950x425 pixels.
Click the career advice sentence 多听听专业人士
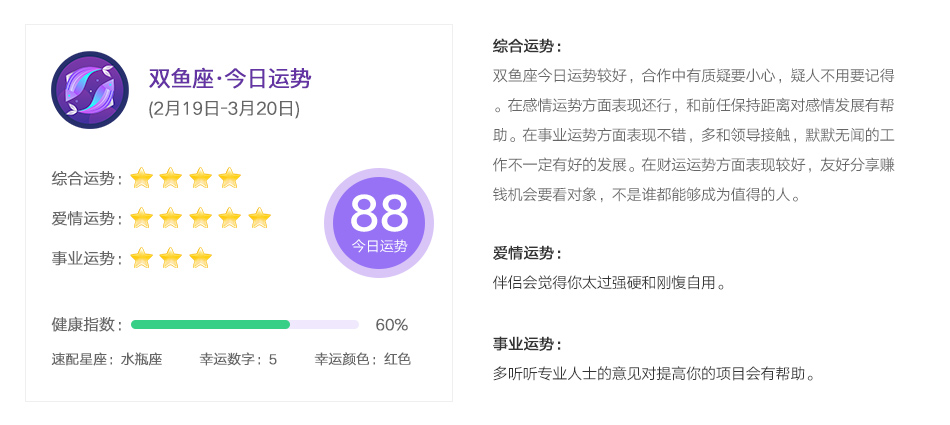coord(654,373)
